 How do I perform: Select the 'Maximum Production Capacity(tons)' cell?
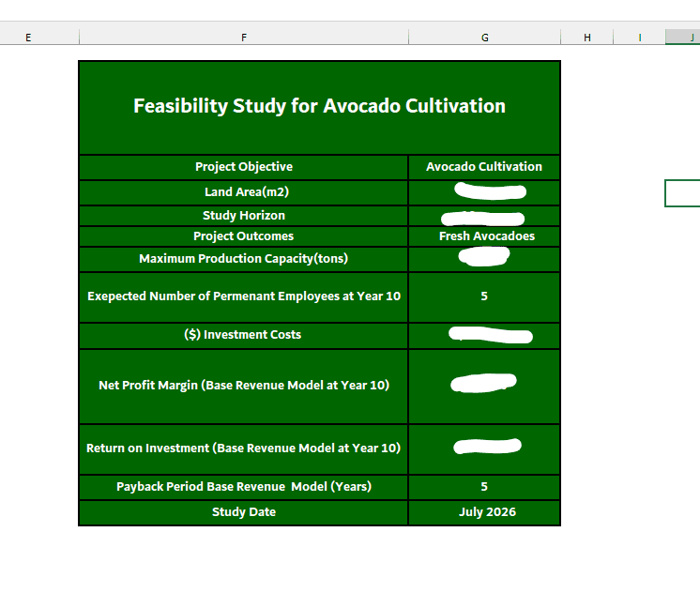(244, 259)
